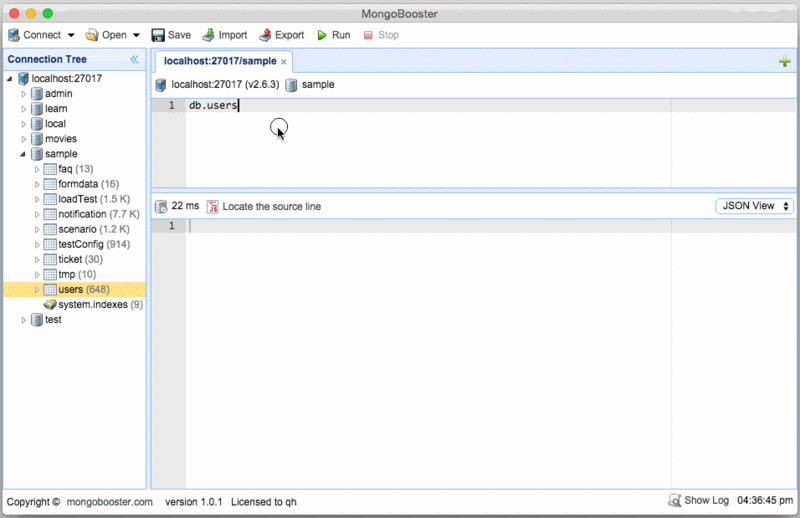This screenshot has height=518, width=800.
Task: Expand the Open dropdown arrow
Action: point(136,35)
